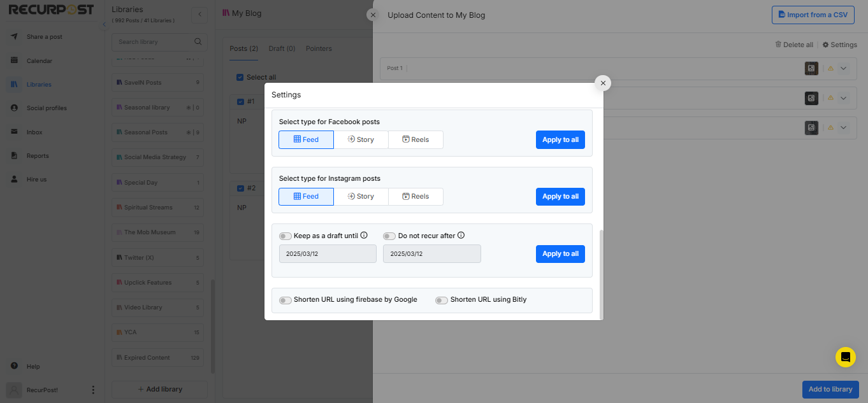Viewport: 868px width, 403px height.
Task: Enable Shorten URL using firebase by Google
Action: 286,300
